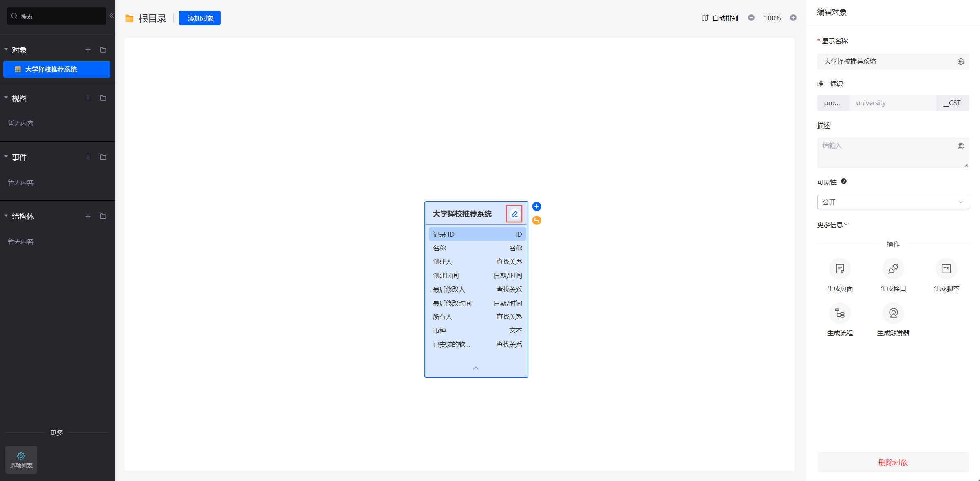This screenshot has width=980, height=481.
Task: Click the 添加对象 button
Action: [x=200, y=18]
